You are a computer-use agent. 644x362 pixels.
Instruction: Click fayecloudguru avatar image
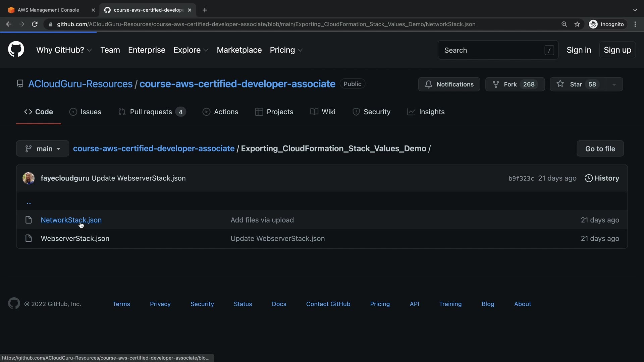click(29, 178)
